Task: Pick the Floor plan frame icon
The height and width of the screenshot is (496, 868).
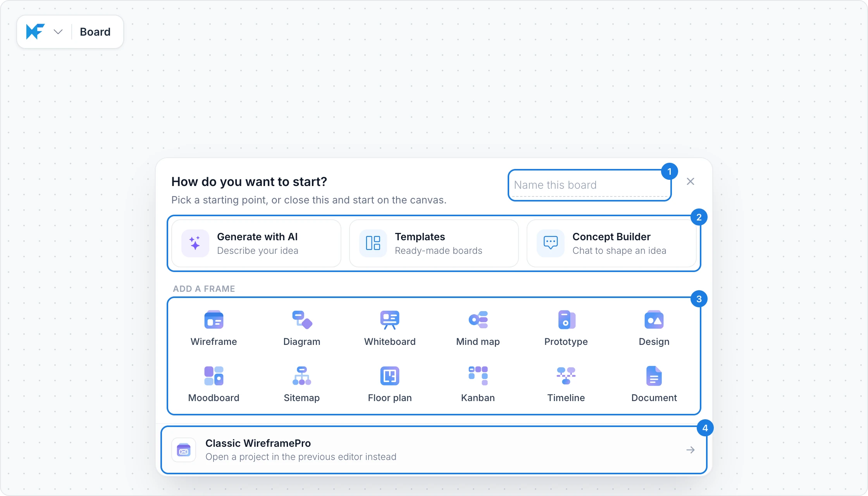Action: (390, 376)
